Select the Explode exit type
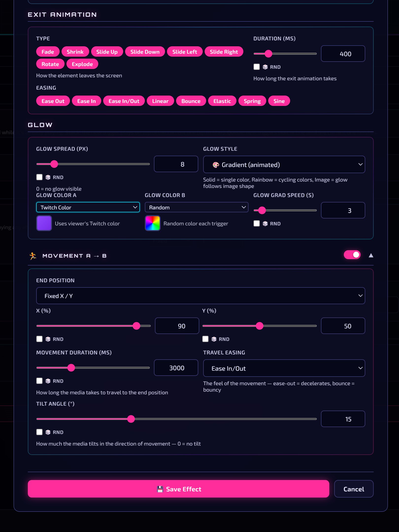Screen dimensions: 399x532 click(82, 64)
